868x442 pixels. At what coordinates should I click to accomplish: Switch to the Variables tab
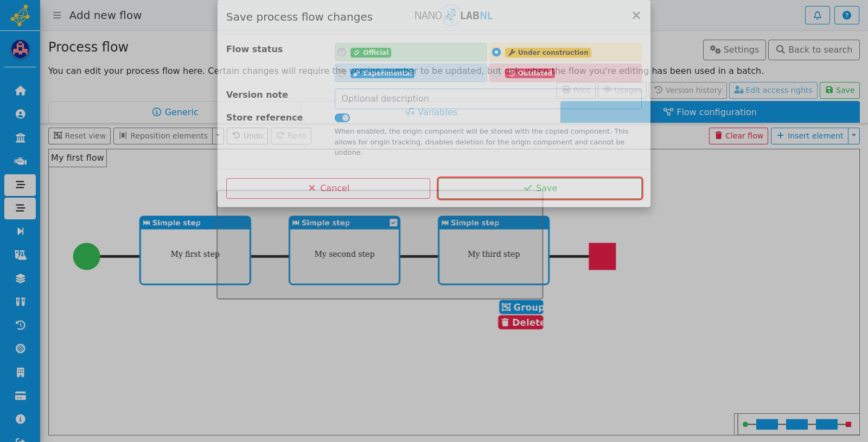tap(431, 112)
